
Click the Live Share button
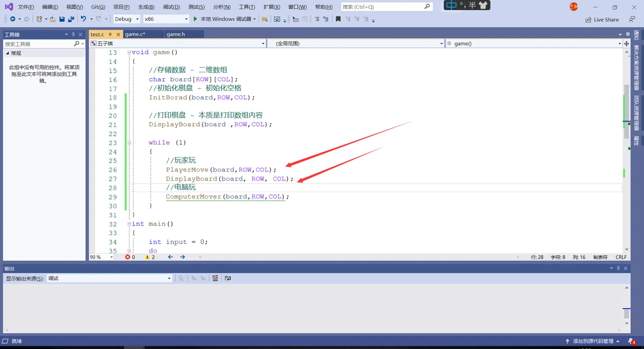pos(602,19)
